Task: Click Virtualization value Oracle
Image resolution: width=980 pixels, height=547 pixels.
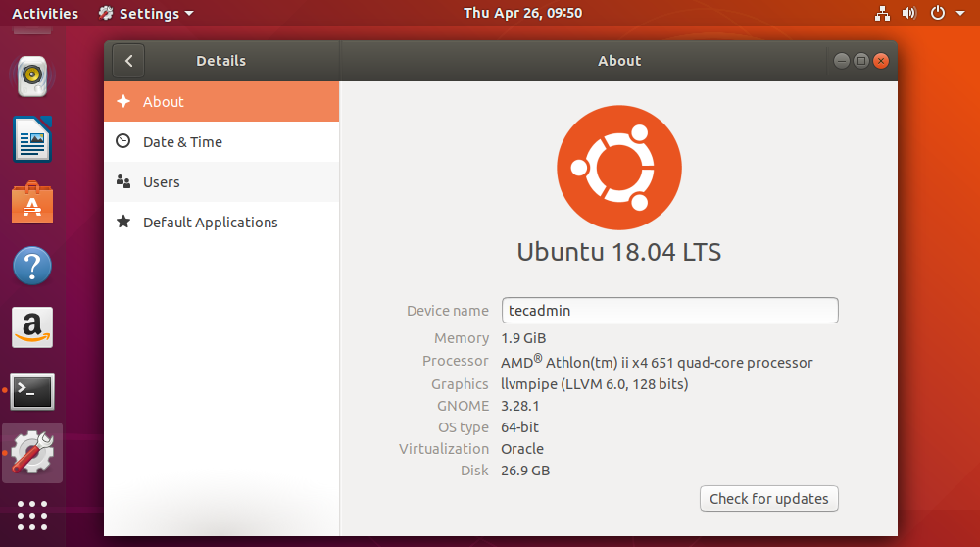Action: click(522, 449)
